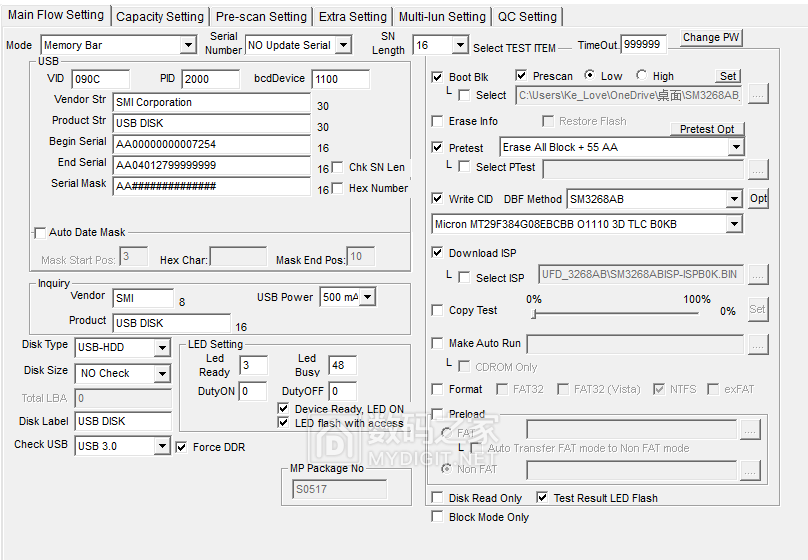Open Pretest Opt settings
Screen dimensions: 808x560
[707, 129]
